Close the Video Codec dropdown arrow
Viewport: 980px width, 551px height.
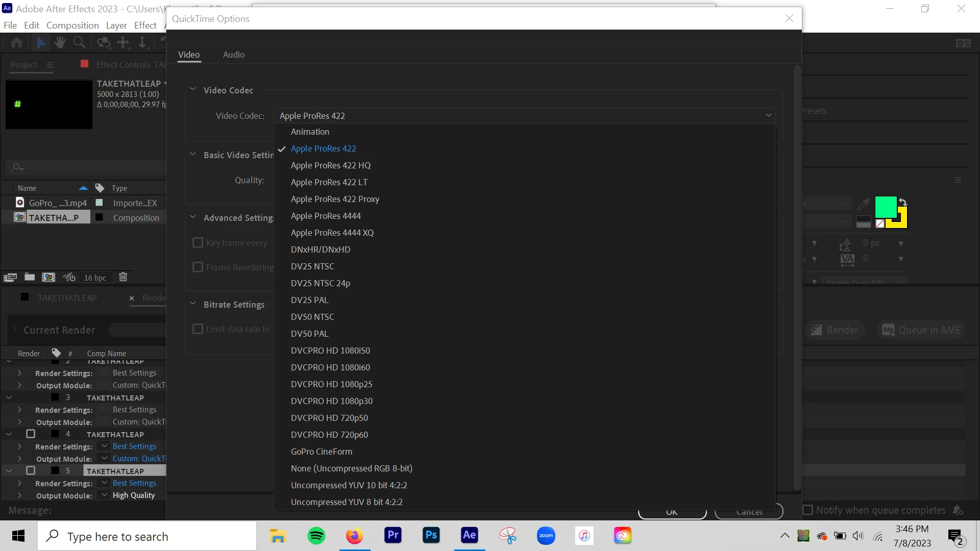click(768, 115)
